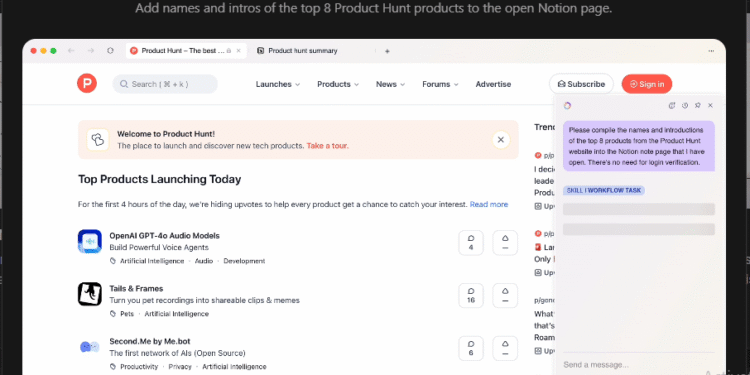750x375 pixels.
Task: Expand the News menu
Action: pos(390,84)
